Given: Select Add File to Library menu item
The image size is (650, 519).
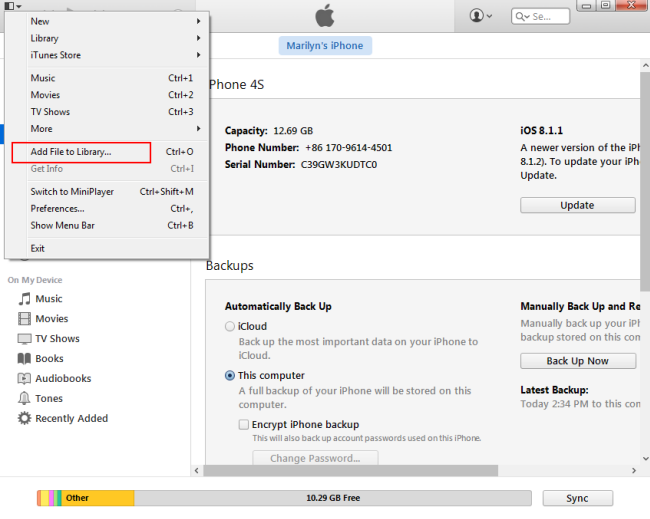Looking at the screenshot, I should (115, 152).
